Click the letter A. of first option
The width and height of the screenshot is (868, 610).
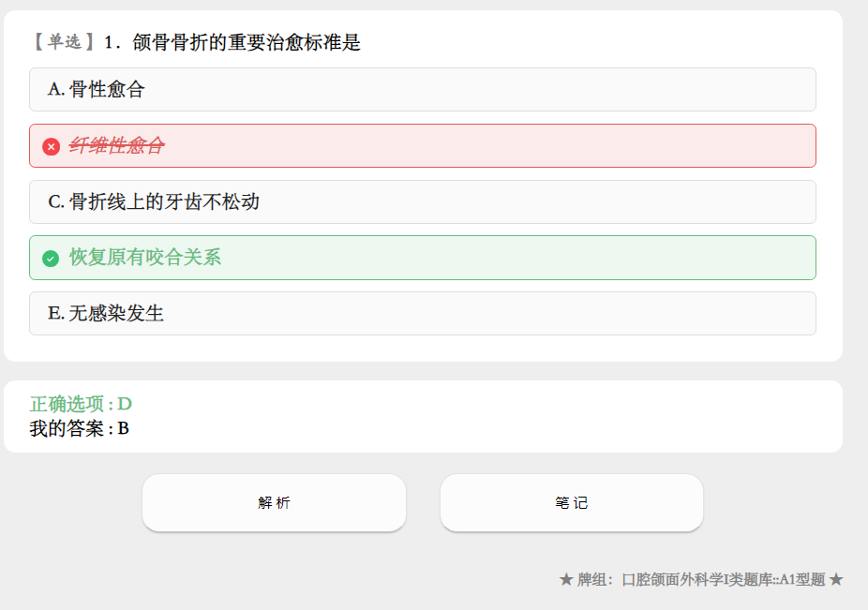[x=56, y=89]
